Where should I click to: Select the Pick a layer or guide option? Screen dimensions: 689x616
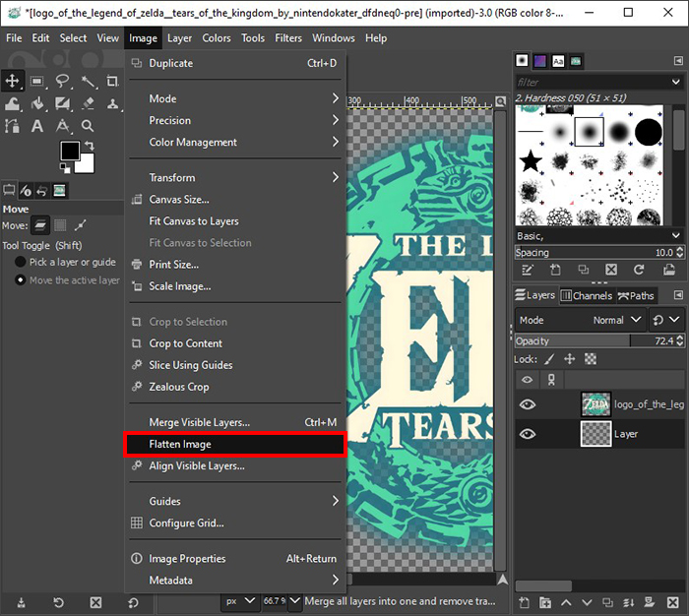tap(21, 262)
